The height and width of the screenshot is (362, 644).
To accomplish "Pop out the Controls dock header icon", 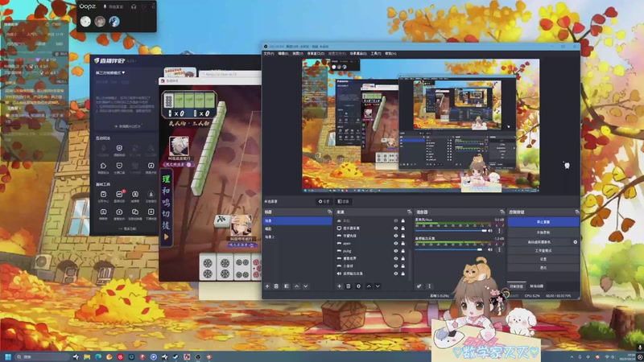I will coord(577,212).
